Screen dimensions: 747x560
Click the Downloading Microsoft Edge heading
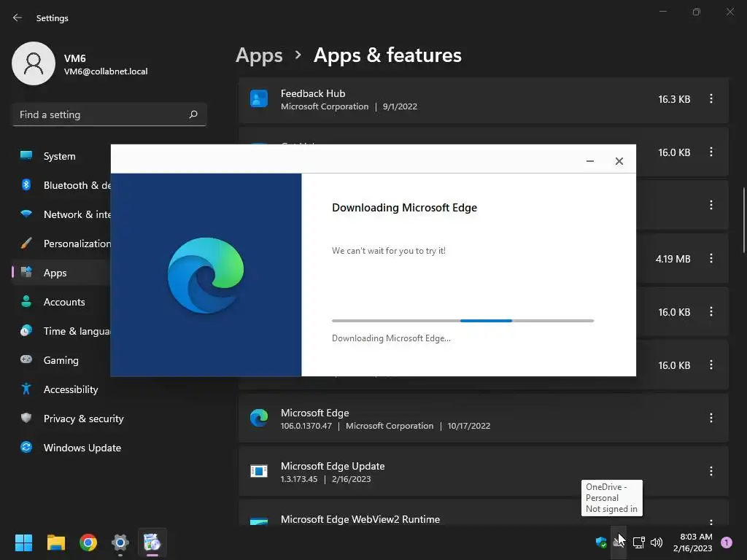(x=404, y=208)
